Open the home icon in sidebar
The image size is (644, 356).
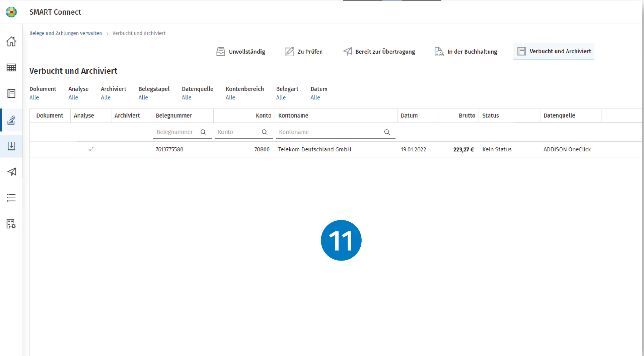coord(11,42)
